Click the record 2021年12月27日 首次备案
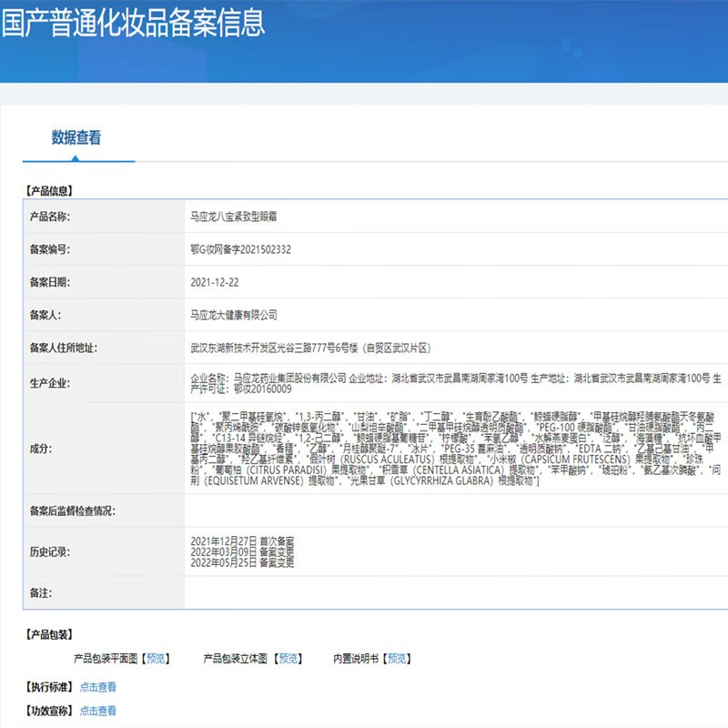 (x=242, y=541)
